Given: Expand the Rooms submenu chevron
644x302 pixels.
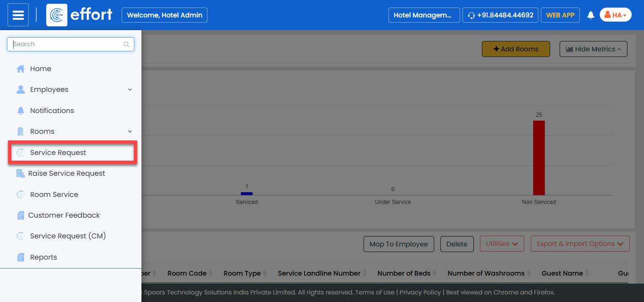Looking at the screenshot, I should click(130, 131).
